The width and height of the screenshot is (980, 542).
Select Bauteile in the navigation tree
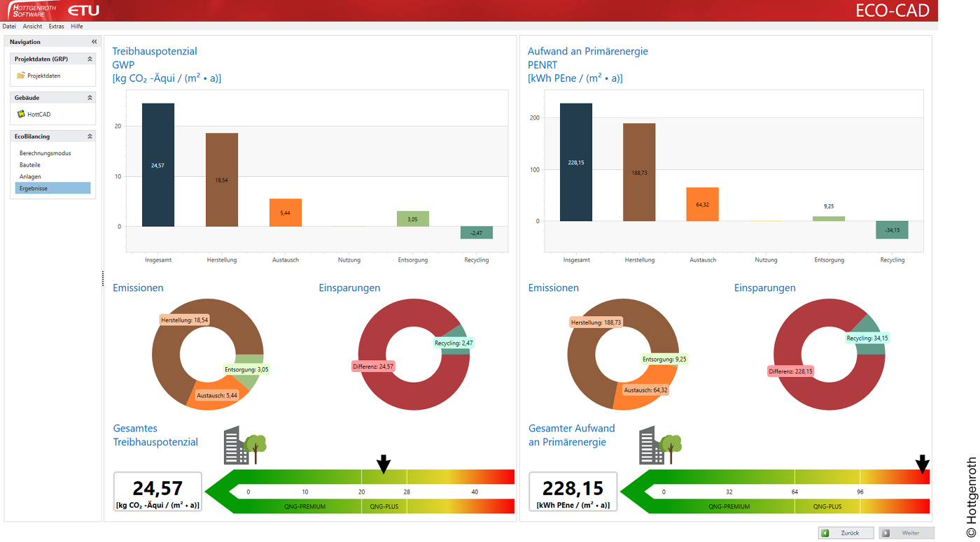30,165
